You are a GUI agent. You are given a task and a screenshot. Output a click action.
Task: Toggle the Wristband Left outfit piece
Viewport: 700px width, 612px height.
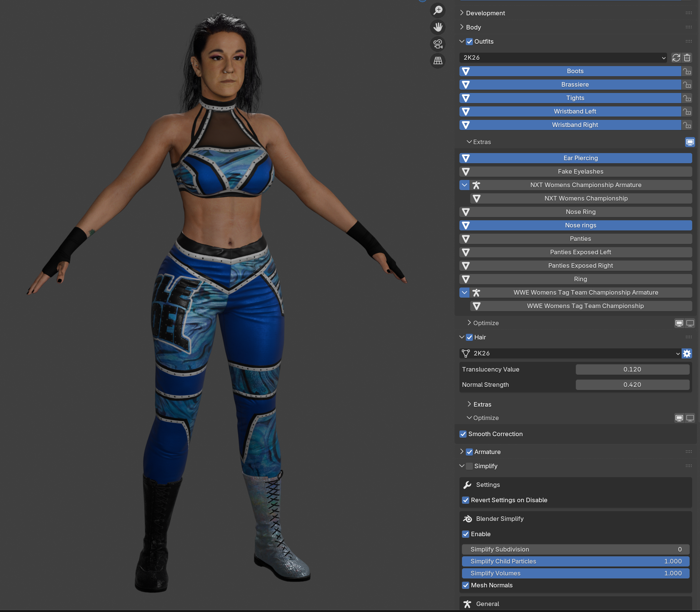point(570,112)
